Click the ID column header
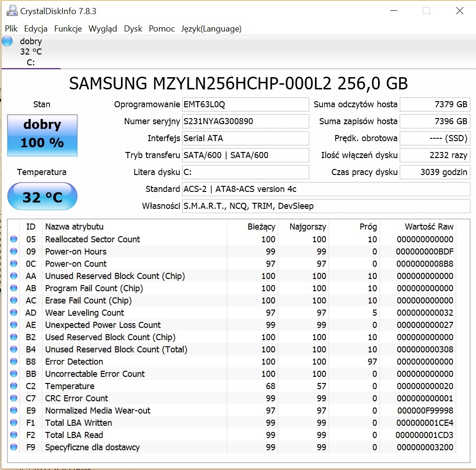This screenshot has height=470, width=476. (31, 227)
